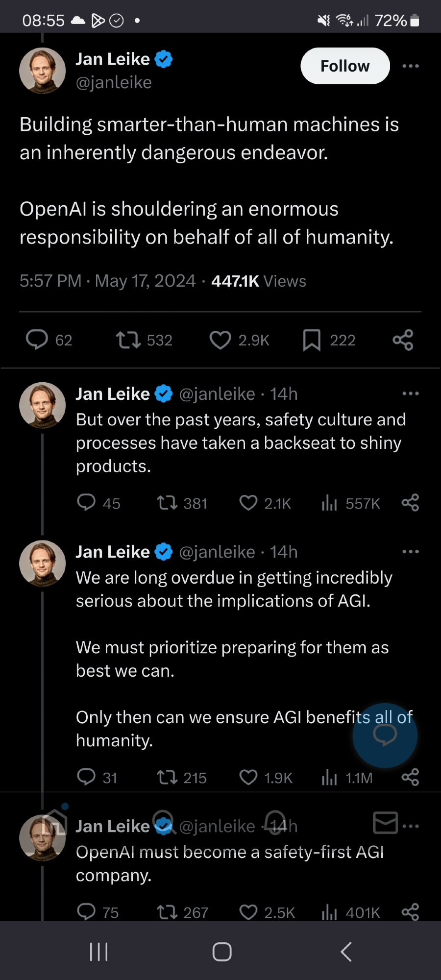Comment on the safety-first AGI company tweet

(87, 912)
